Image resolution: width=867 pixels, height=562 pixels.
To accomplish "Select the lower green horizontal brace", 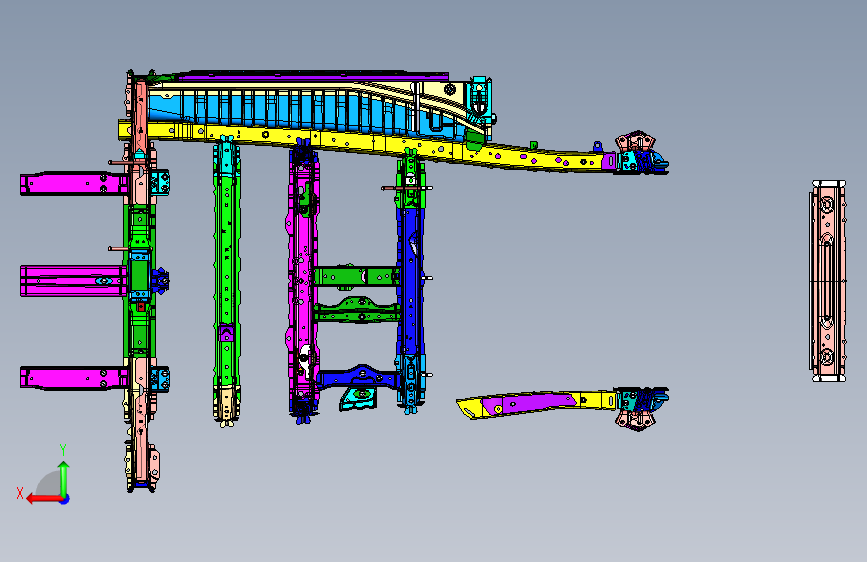I will pyautogui.click(x=357, y=311).
